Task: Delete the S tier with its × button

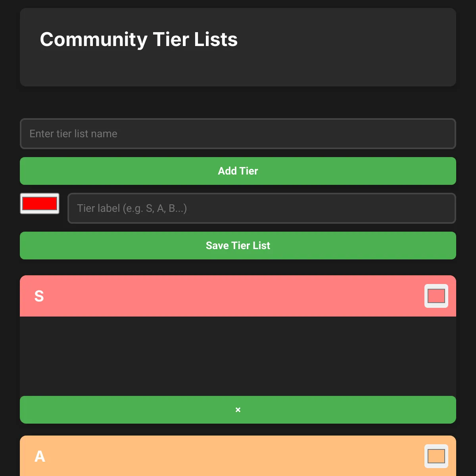Action: [238, 410]
